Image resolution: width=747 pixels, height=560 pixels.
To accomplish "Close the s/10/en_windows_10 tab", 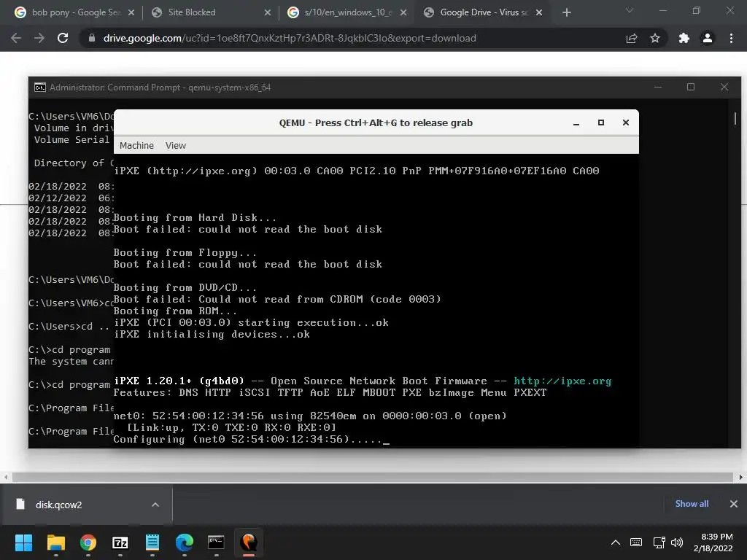I will click(403, 12).
